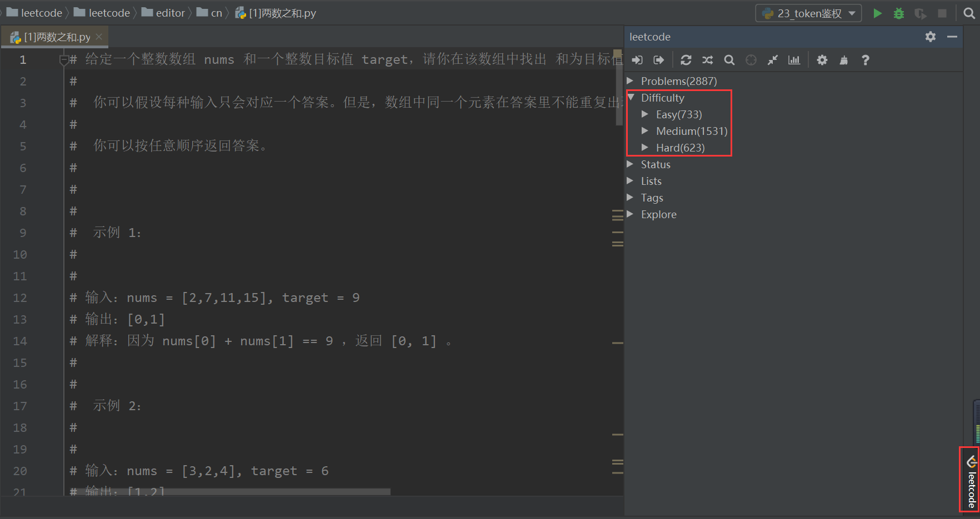The image size is (980, 519).
Task: Open LeetCode statistics chart
Action: tap(793, 60)
